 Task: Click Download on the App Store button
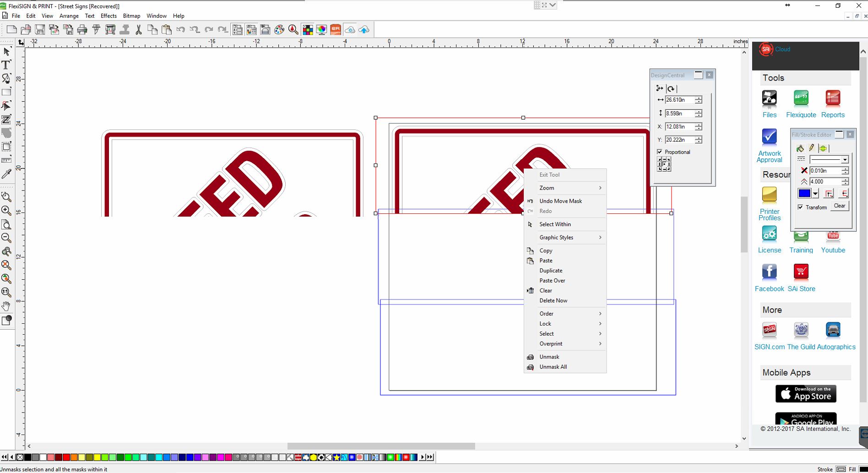point(806,394)
